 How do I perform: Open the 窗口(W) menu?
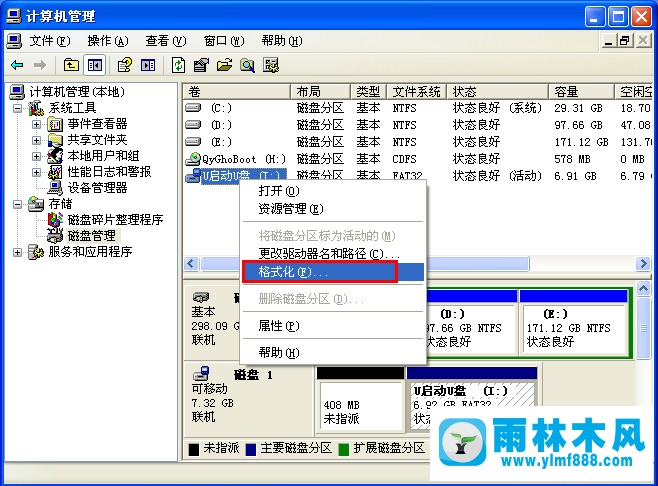tap(224, 41)
